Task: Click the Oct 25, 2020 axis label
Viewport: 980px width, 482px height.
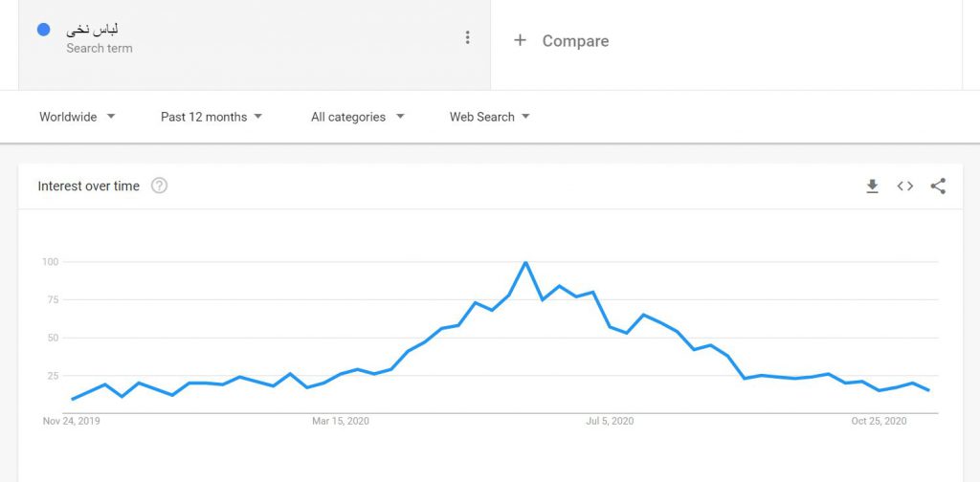Action: [x=879, y=422]
